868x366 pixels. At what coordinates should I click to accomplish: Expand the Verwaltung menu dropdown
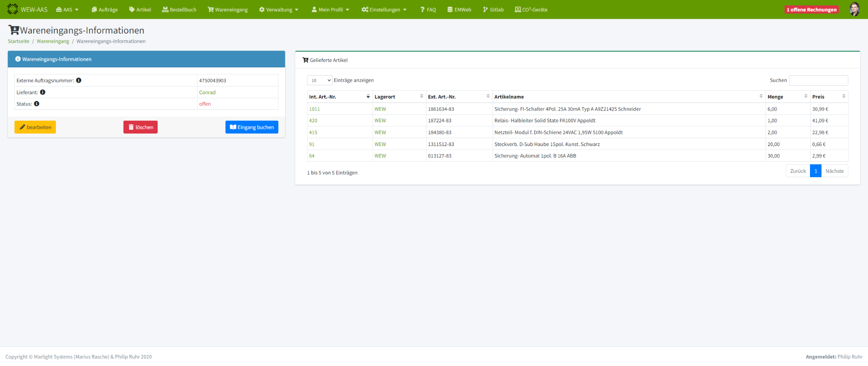coord(279,9)
